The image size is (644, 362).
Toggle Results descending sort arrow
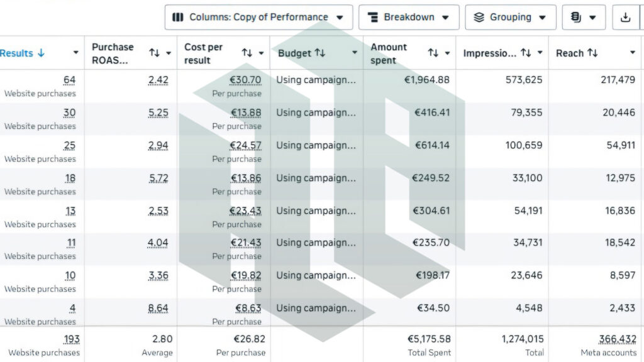pyautogui.click(x=41, y=53)
